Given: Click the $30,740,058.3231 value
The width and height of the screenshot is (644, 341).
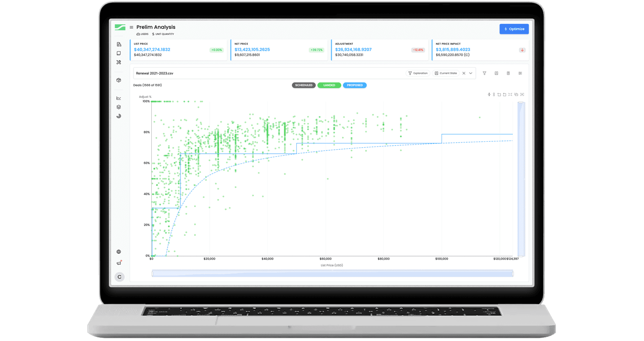Looking at the screenshot, I should tap(349, 55).
